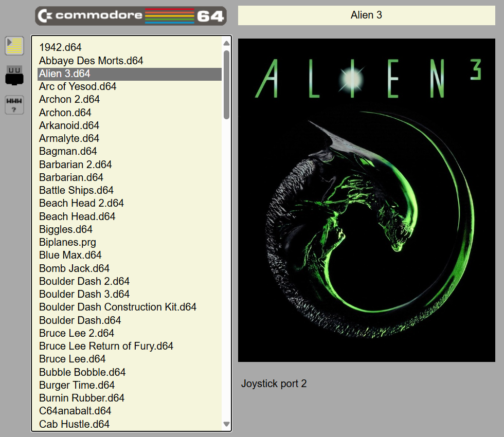Pick Arkanoid.d64
The image size is (504, 437).
pos(130,125)
